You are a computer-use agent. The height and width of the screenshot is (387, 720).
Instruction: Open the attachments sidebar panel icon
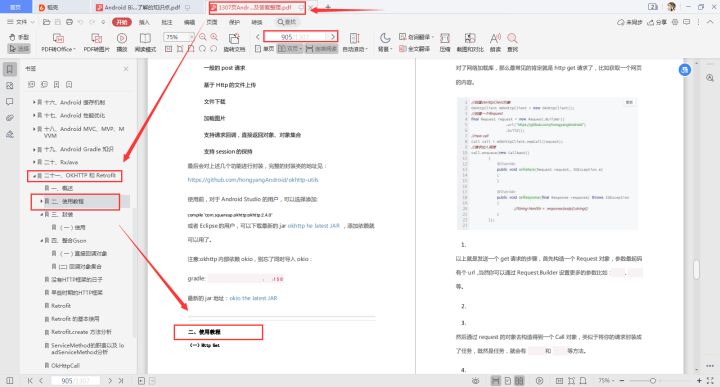pyautogui.click(x=10, y=118)
